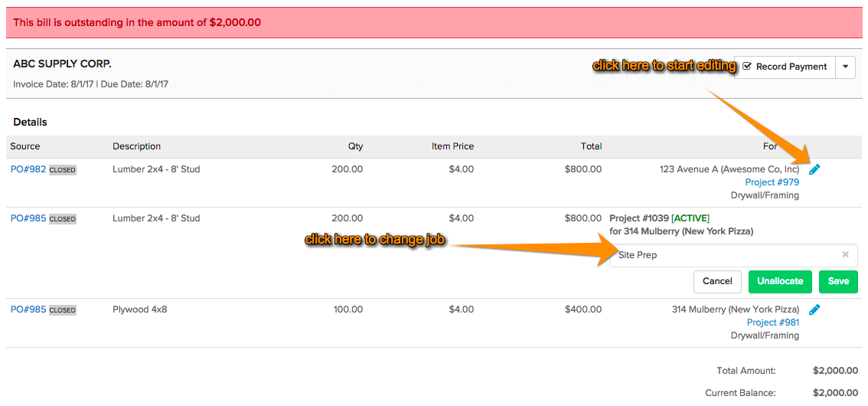Open the PO#985 link in the Plywood row
Screen dimensions: 868x406
28,309
